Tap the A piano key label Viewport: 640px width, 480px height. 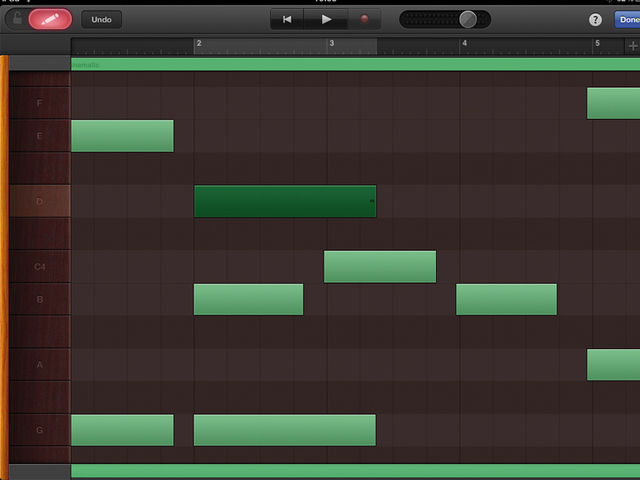point(39,364)
